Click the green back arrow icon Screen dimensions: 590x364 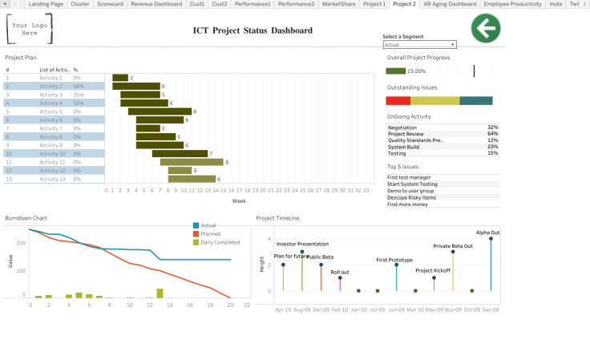485,29
